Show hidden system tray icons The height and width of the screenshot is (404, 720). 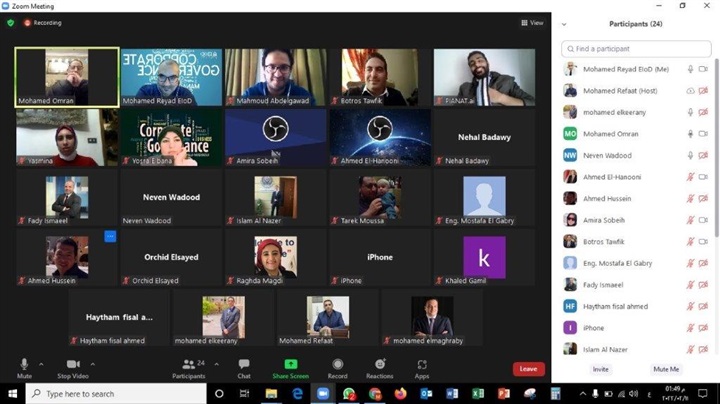click(582, 394)
